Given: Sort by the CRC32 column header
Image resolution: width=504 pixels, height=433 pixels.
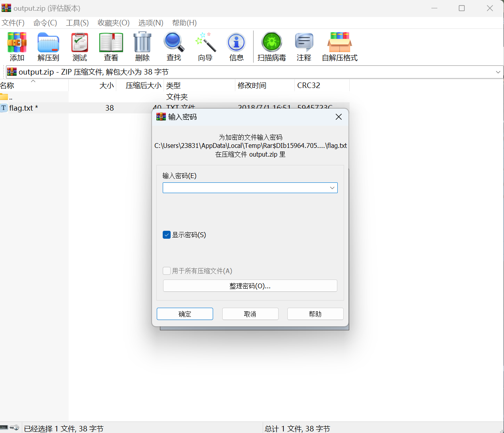Looking at the screenshot, I should 322,85.
